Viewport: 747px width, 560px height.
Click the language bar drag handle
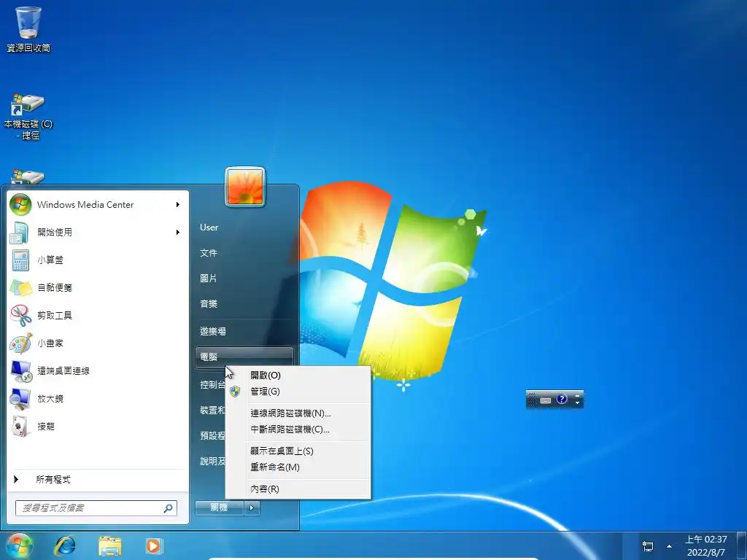click(532, 400)
